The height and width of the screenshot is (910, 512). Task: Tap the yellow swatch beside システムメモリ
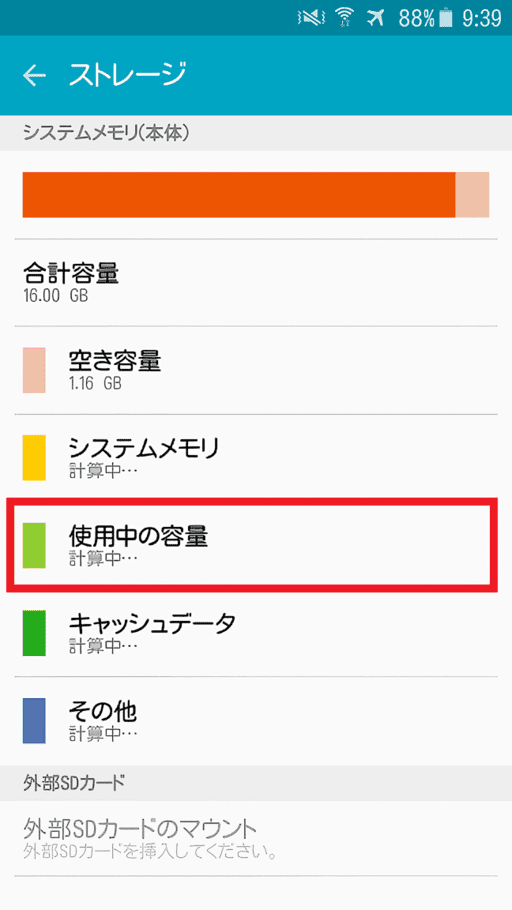pos(34,458)
